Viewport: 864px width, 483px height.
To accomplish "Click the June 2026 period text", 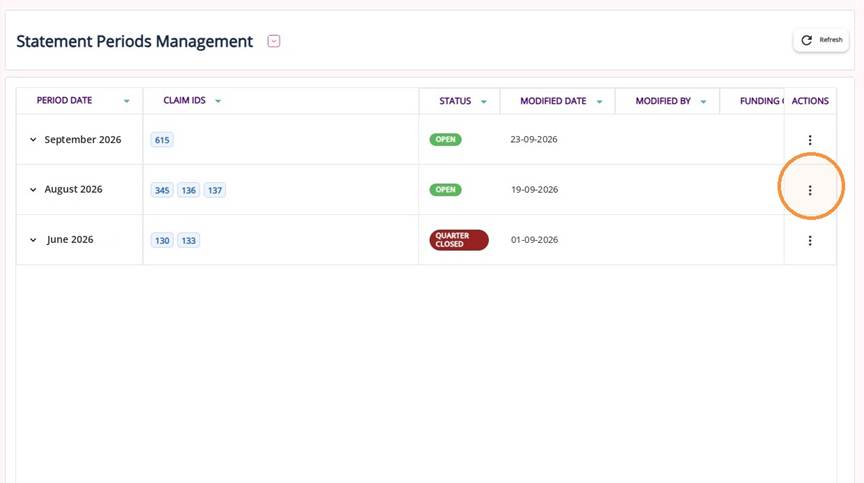I will click(70, 239).
